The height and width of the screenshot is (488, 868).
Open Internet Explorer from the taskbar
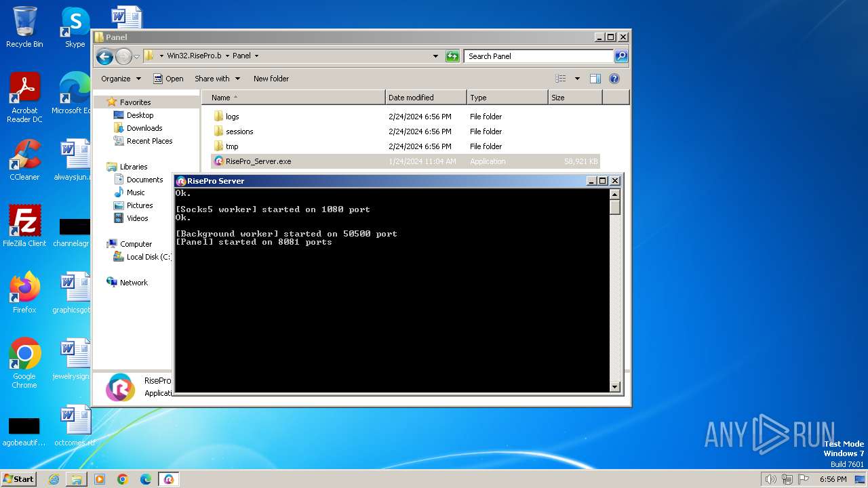54,479
